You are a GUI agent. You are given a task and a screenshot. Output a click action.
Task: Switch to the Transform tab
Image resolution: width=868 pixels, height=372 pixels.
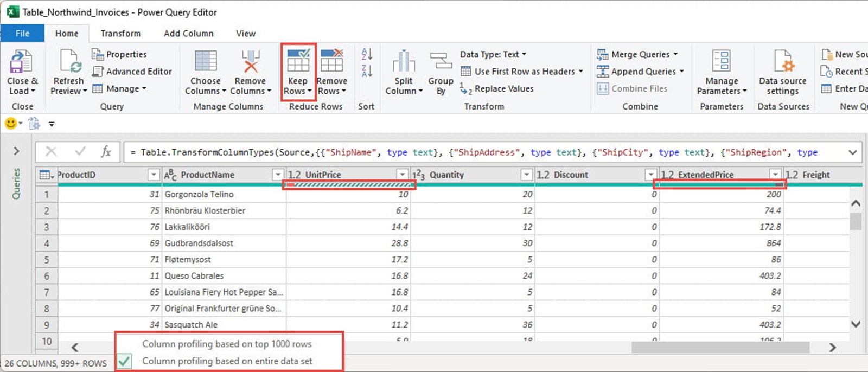pos(120,34)
